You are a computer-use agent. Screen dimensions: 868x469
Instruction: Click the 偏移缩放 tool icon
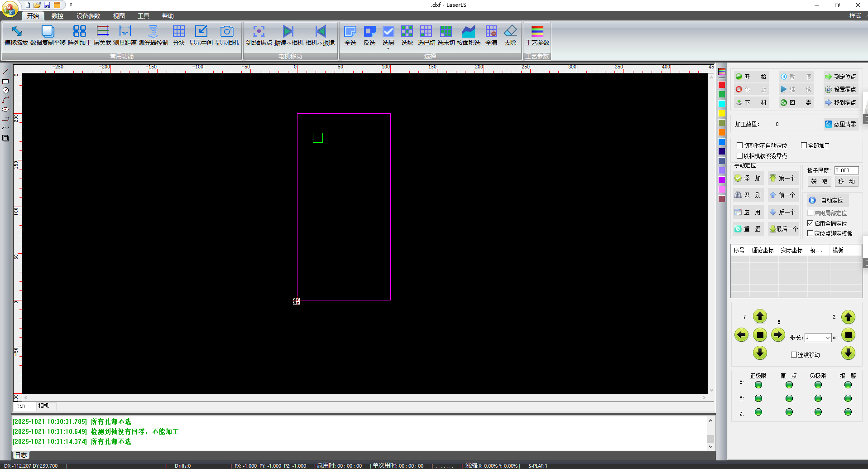click(x=16, y=31)
